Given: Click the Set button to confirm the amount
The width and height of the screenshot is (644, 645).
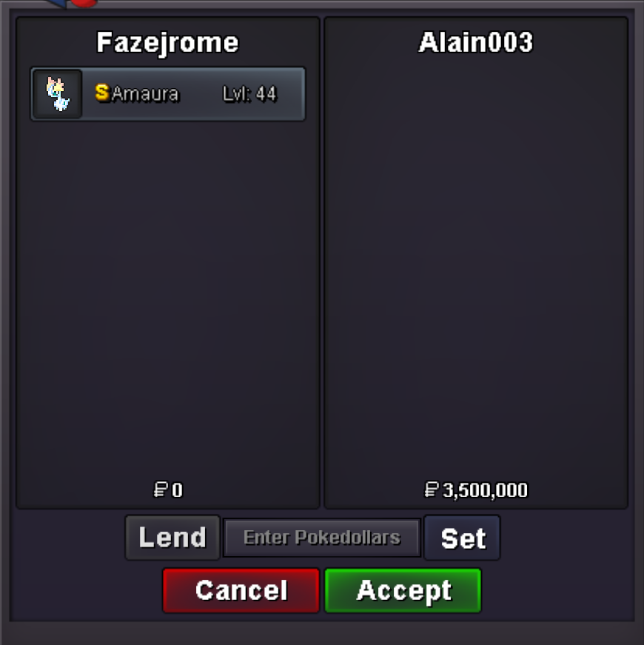Looking at the screenshot, I should (x=462, y=538).
